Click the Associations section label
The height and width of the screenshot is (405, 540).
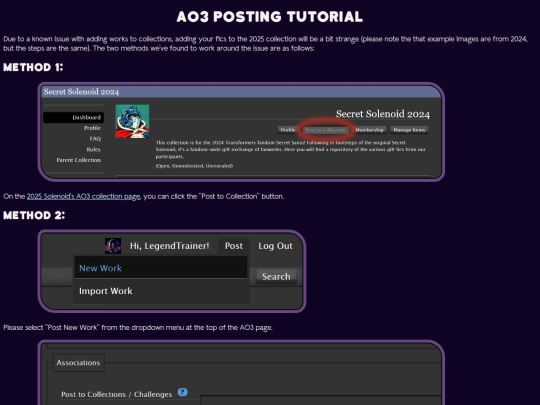[78, 363]
